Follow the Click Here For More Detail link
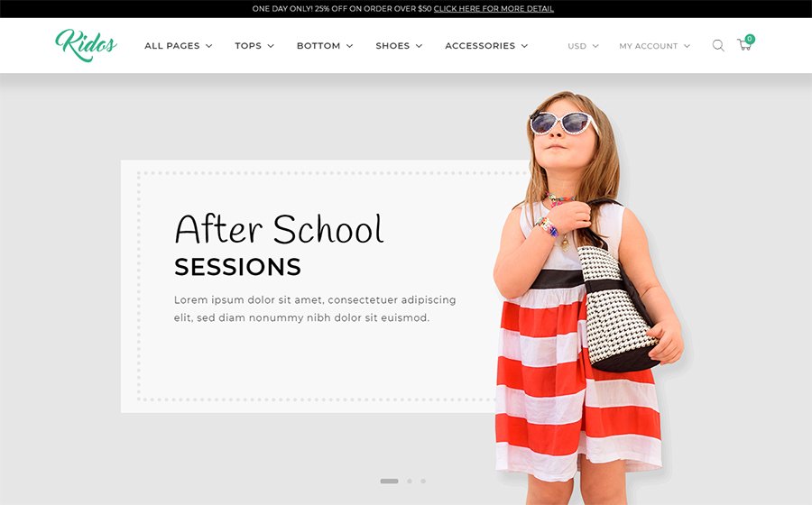This screenshot has height=505, width=812. 494,9
